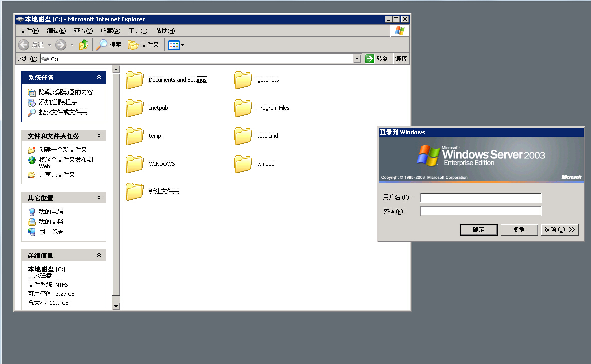591x364 pixels.
Task: Select the temp folder icon
Action: point(135,136)
